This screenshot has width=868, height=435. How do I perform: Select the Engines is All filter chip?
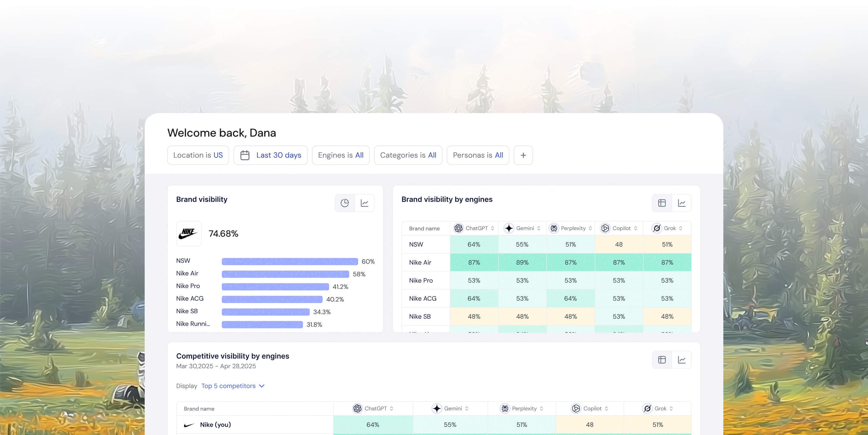[x=341, y=155]
